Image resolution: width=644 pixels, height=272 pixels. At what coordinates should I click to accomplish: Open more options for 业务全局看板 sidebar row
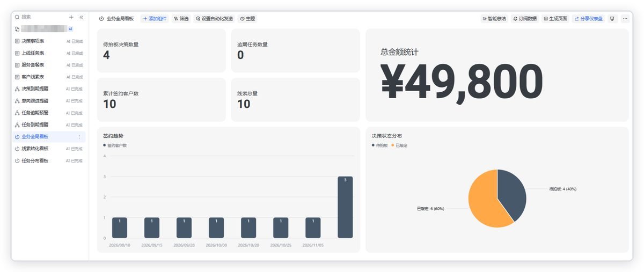[79, 137]
